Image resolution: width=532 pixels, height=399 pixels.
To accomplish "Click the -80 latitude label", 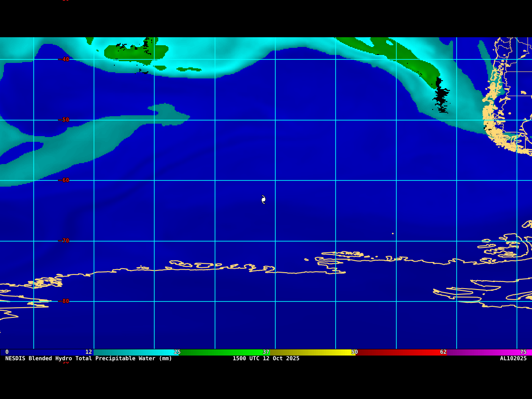I will tap(64, 301).
